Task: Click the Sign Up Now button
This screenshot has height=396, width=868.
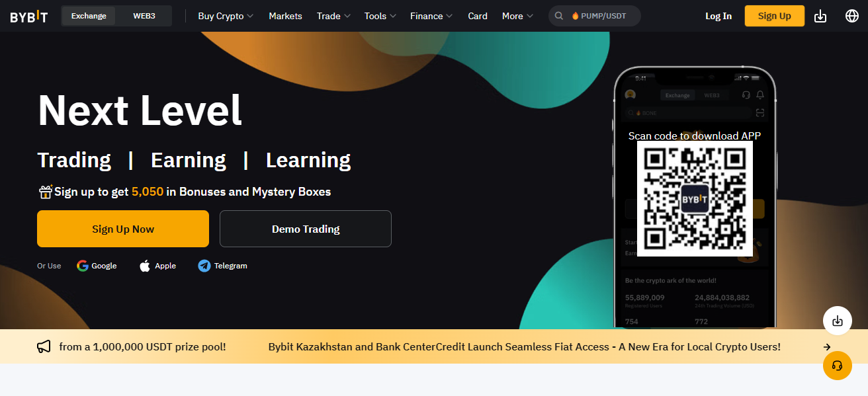Action: [x=123, y=229]
